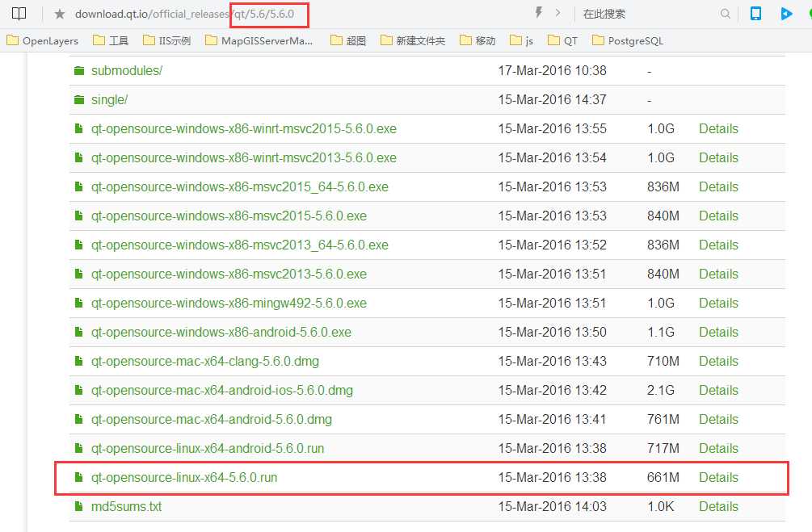Viewport: 812px width, 532px height.
Task: Open Details for mingw492 installer
Action: (718, 303)
